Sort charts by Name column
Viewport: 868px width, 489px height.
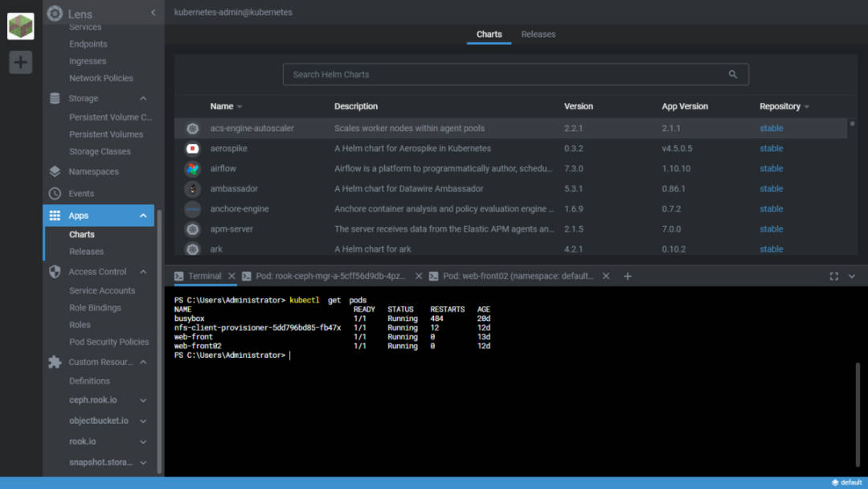click(226, 106)
